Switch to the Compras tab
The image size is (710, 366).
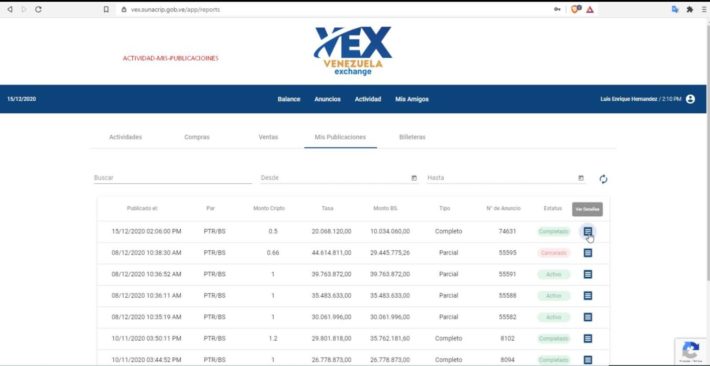pyautogui.click(x=197, y=137)
